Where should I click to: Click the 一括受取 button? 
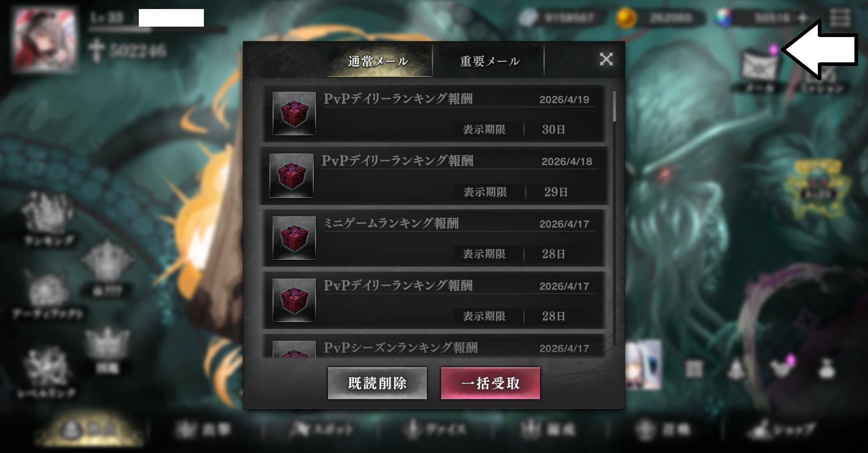491,383
